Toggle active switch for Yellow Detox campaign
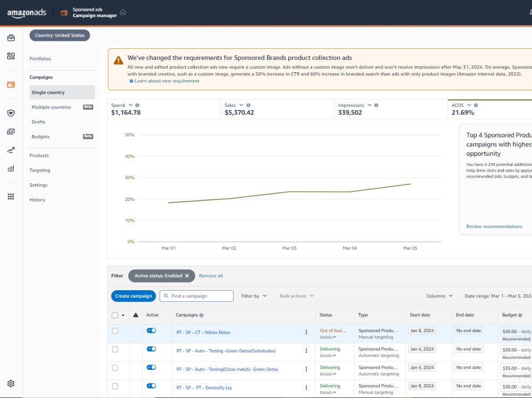532x398 pixels. [151, 331]
